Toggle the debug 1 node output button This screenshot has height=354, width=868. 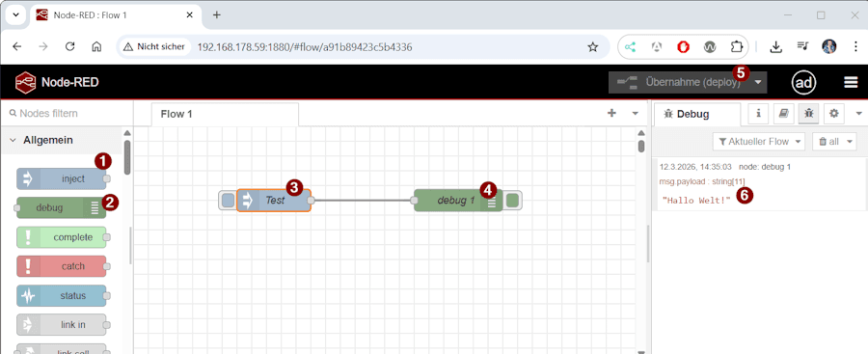[x=513, y=201]
